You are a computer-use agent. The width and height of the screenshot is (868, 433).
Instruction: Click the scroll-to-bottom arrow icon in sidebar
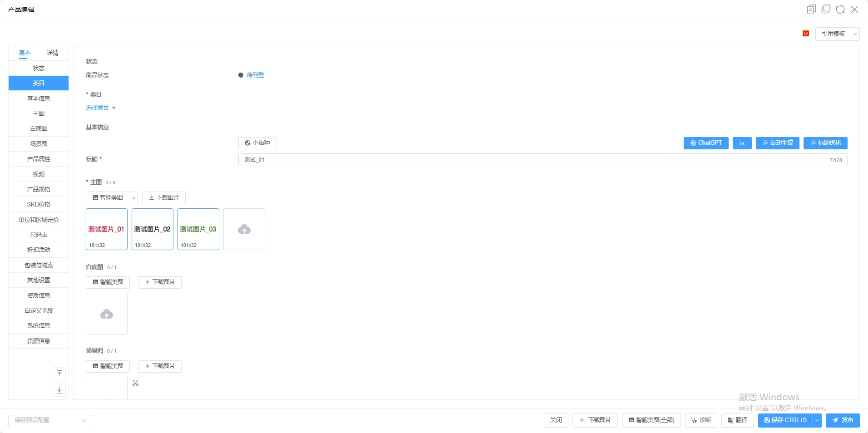[59, 390]
